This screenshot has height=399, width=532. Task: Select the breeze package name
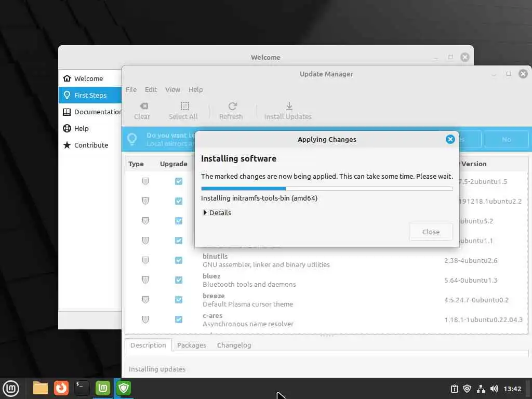coord(214,296)
